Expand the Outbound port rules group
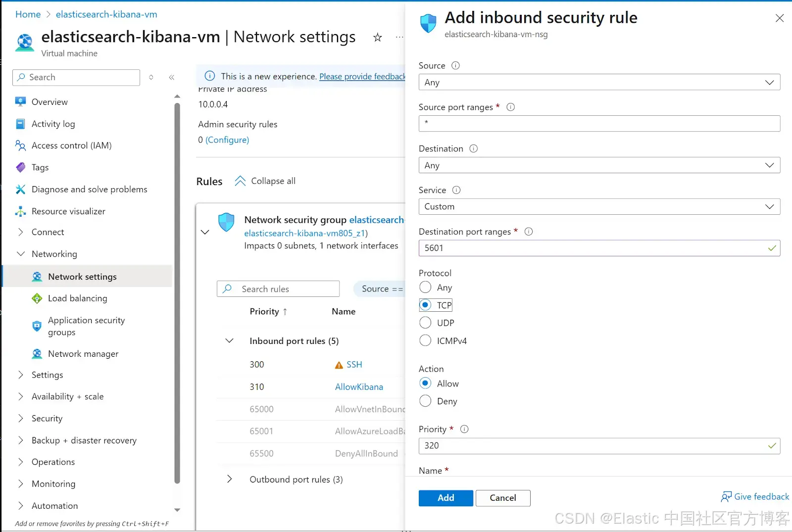792x532 pixels. click(x=229, y=479)
